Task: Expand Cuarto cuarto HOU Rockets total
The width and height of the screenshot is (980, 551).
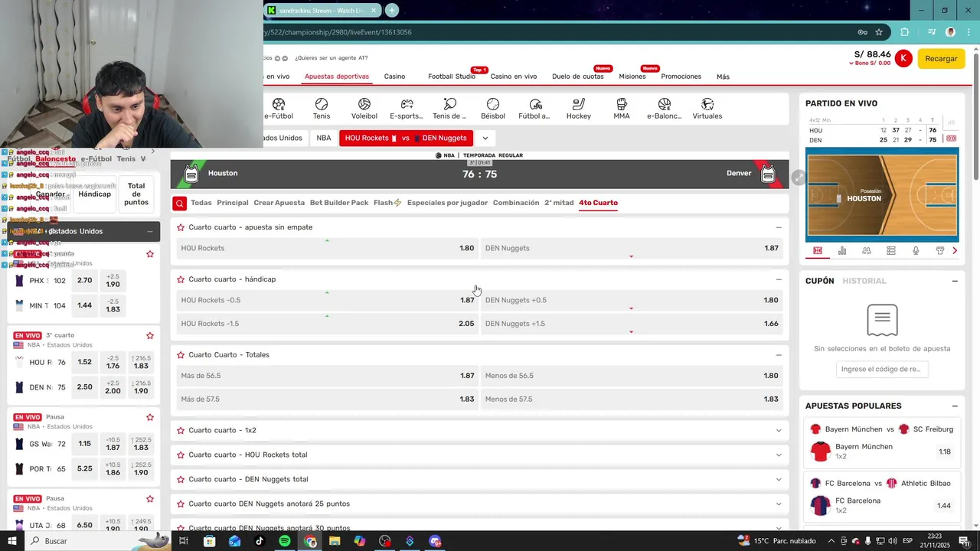Action: click(779, 455)
